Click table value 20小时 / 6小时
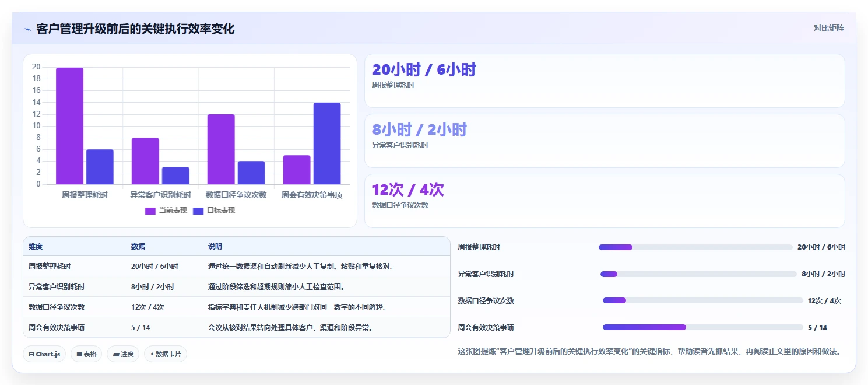The image size is (868, 385). pyautogui.click(x=154, y=267)
